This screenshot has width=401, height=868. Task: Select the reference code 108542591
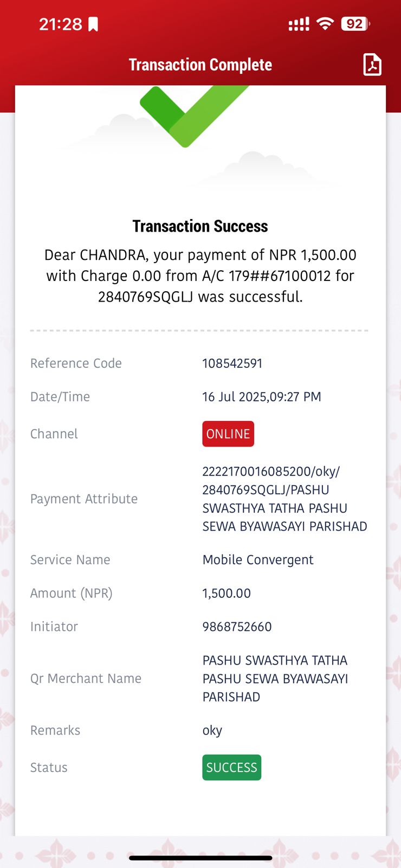232,363
